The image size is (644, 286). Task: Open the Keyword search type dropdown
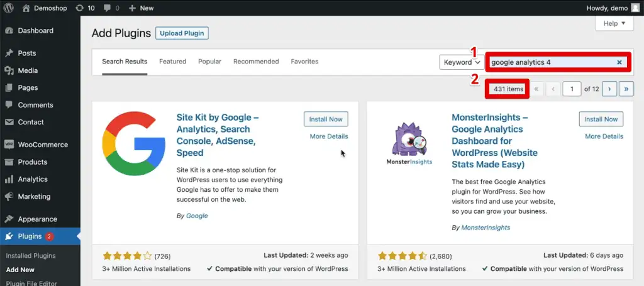click(461, 62)
